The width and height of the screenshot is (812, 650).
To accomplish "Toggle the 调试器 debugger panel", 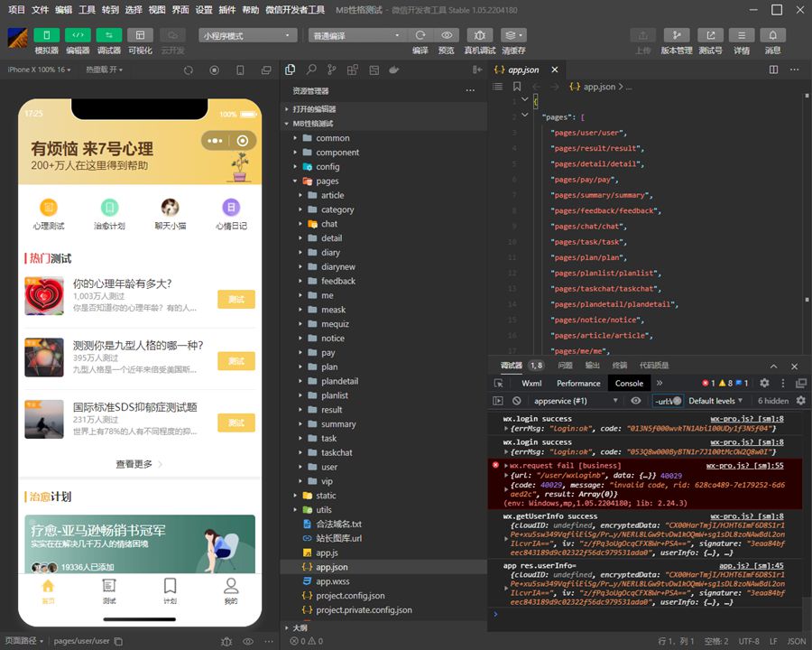I will pos(109,35).
